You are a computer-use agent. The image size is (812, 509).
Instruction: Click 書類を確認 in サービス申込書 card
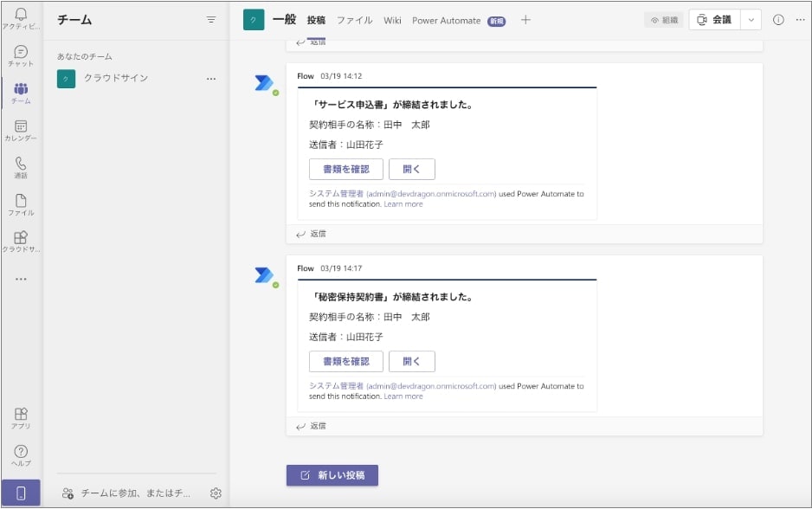point(345,169)
